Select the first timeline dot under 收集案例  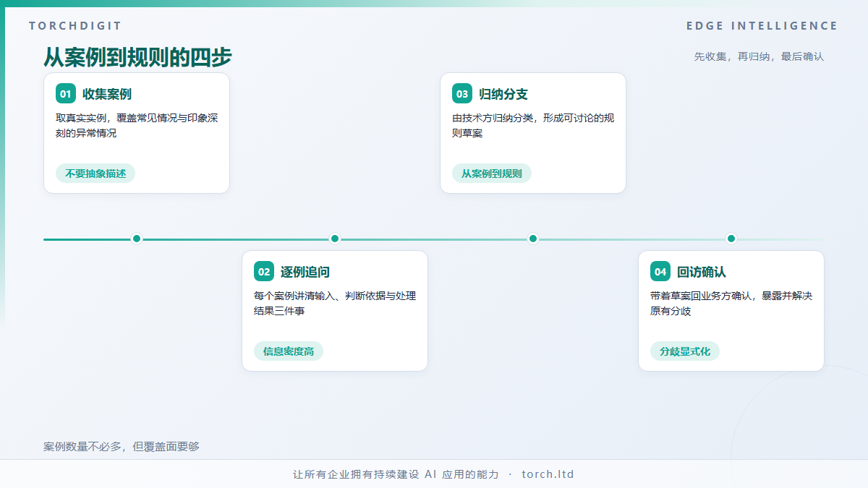137,239
